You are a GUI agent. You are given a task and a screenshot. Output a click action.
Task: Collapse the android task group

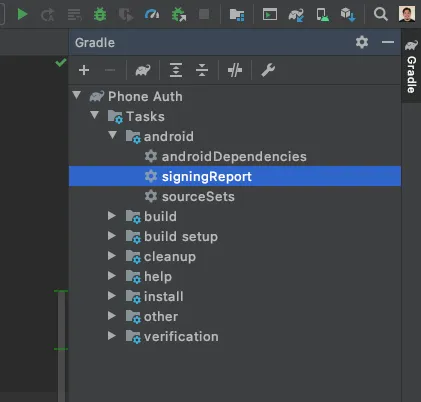113,135
